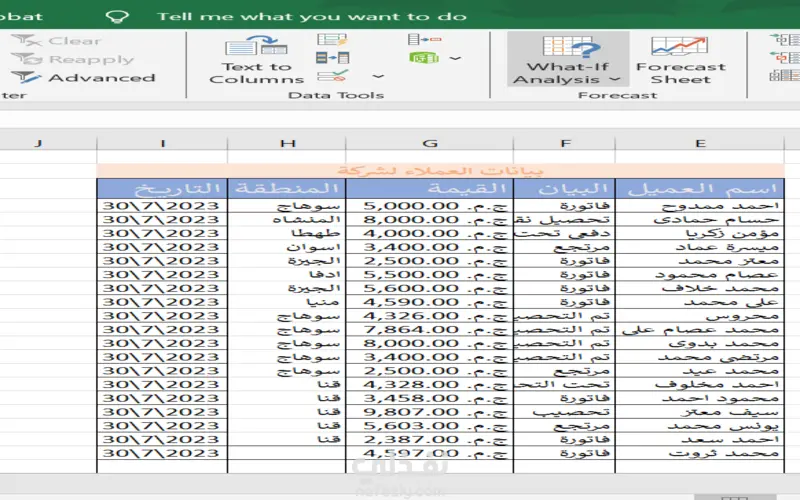The image size is (800, 500).
Task: Select the cell containing 9,807.00
Action: tap(436, 411)
